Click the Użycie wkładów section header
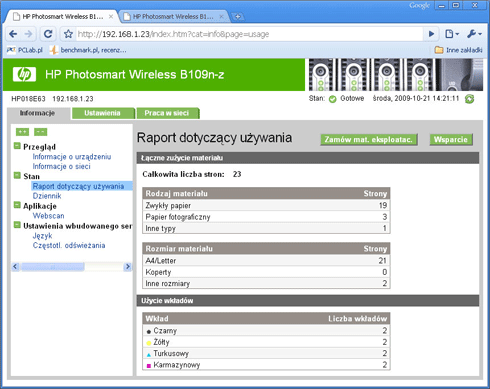 [x=308, y=301]
